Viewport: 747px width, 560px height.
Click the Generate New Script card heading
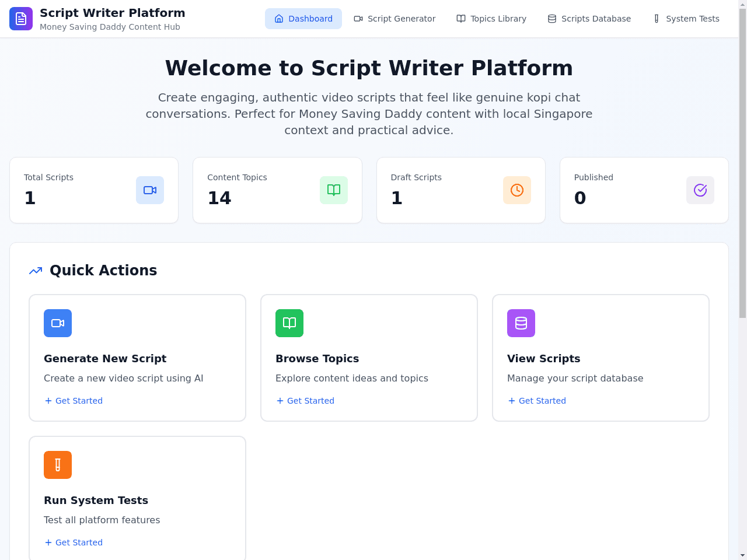105,359
